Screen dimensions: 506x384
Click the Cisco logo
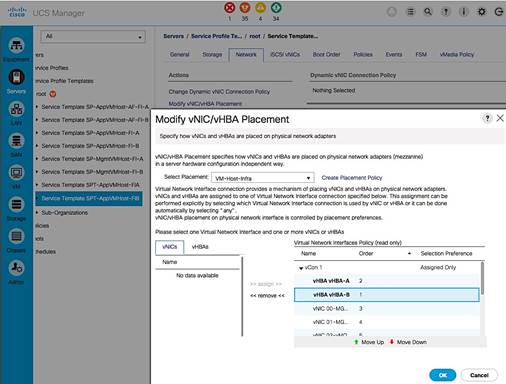pyautogui.click(x=17, y=13)
